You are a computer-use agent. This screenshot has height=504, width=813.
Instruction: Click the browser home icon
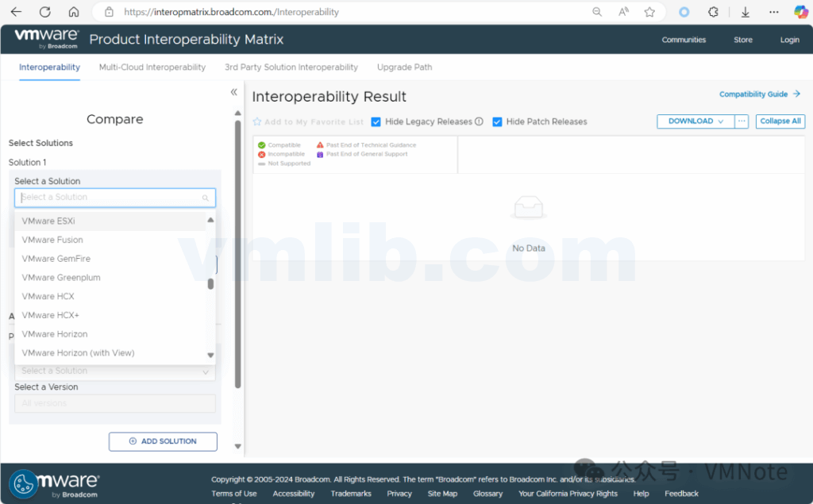coord(73,12)
